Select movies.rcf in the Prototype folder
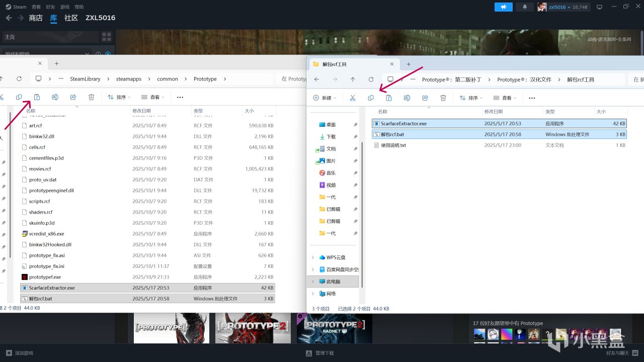 148,169
